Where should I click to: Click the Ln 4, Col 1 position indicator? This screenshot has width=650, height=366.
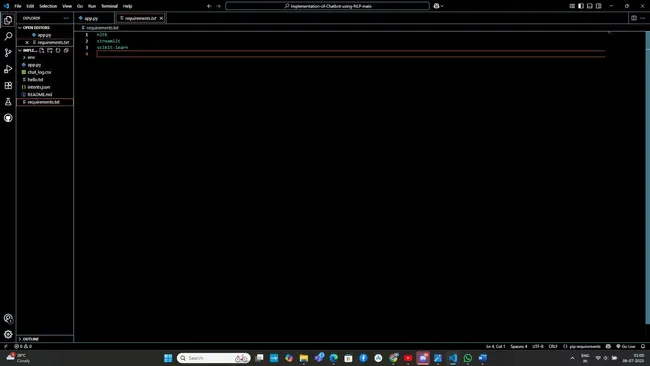(495, 346)
